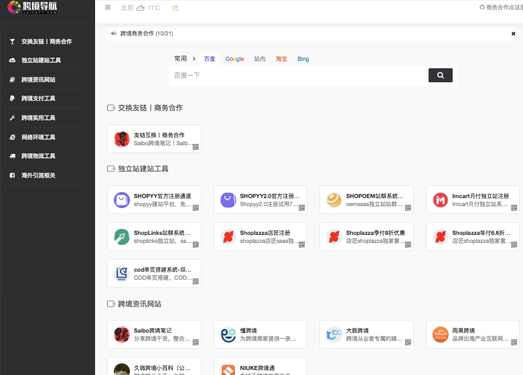This screenshot has height=375, width=523.
Task: Open the ShopLinks站群系统 card
Action: coord(154,237)
